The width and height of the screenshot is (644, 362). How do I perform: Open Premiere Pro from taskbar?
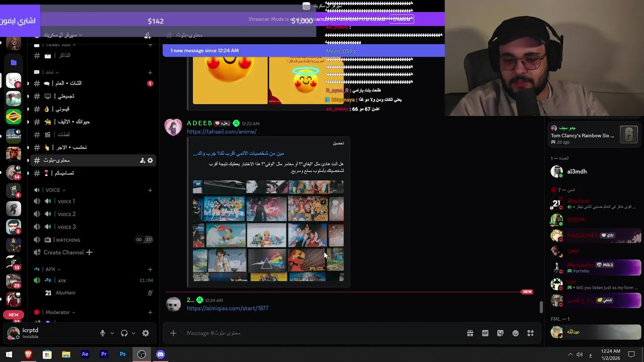click(x=104, y=354)
